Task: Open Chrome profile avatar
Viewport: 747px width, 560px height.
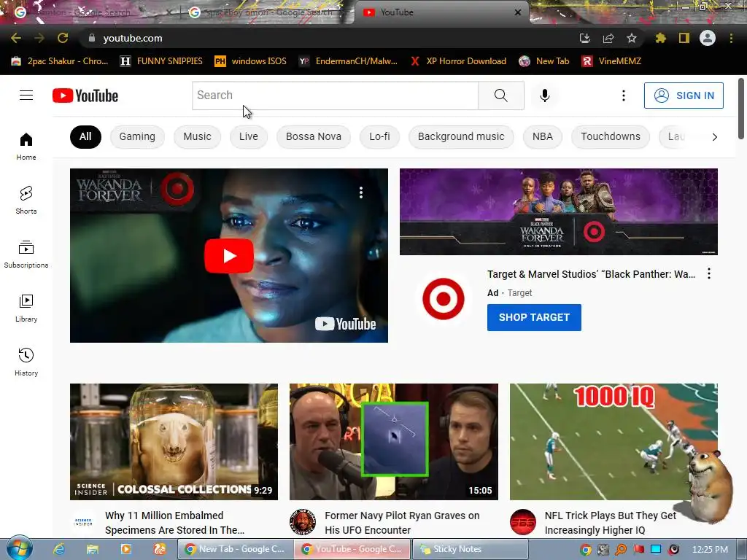Action: (x=708, y=38)
